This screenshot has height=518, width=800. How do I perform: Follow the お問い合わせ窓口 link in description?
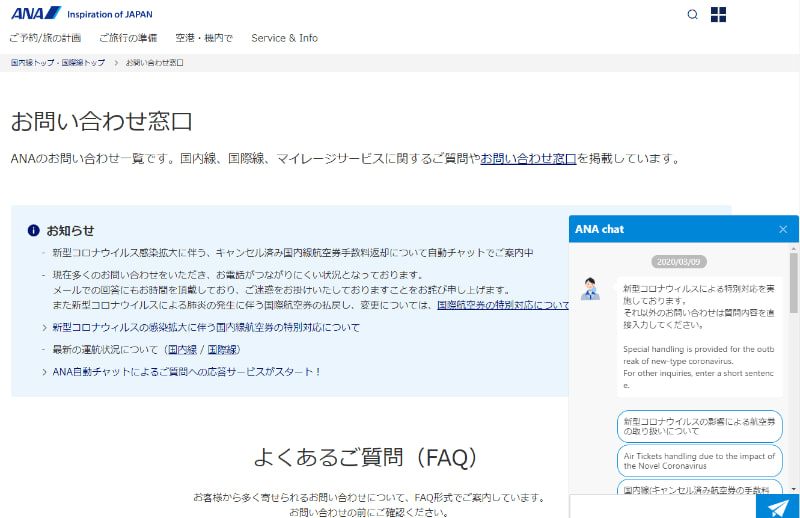pyautogui.click(x=529, y=159)
